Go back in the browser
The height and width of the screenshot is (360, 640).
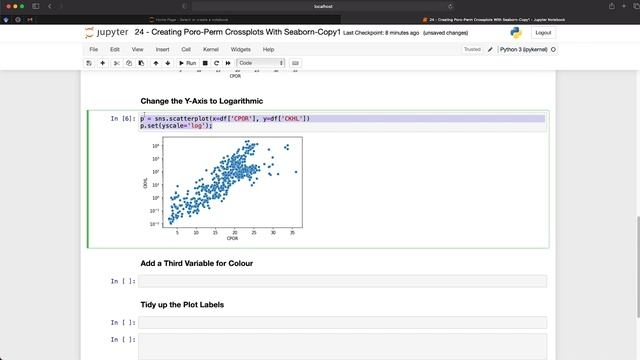pyautogui.click(x=49, y=6)
